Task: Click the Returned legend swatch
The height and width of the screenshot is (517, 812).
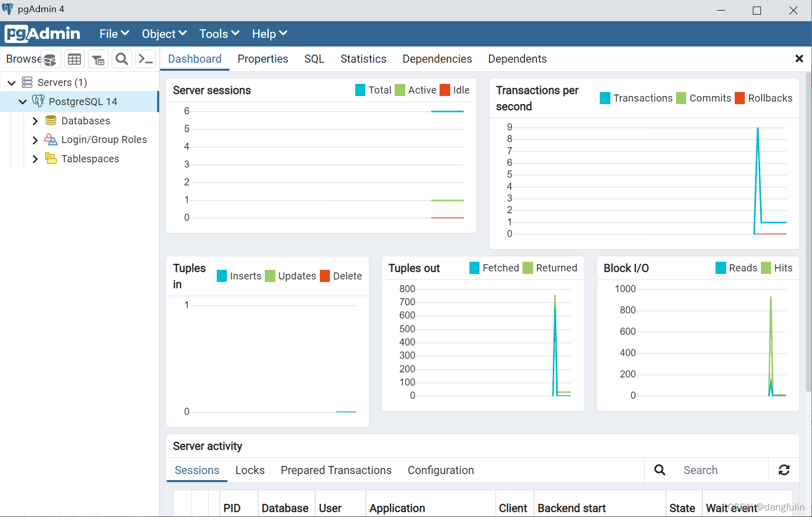Action: tap(528, 268)
